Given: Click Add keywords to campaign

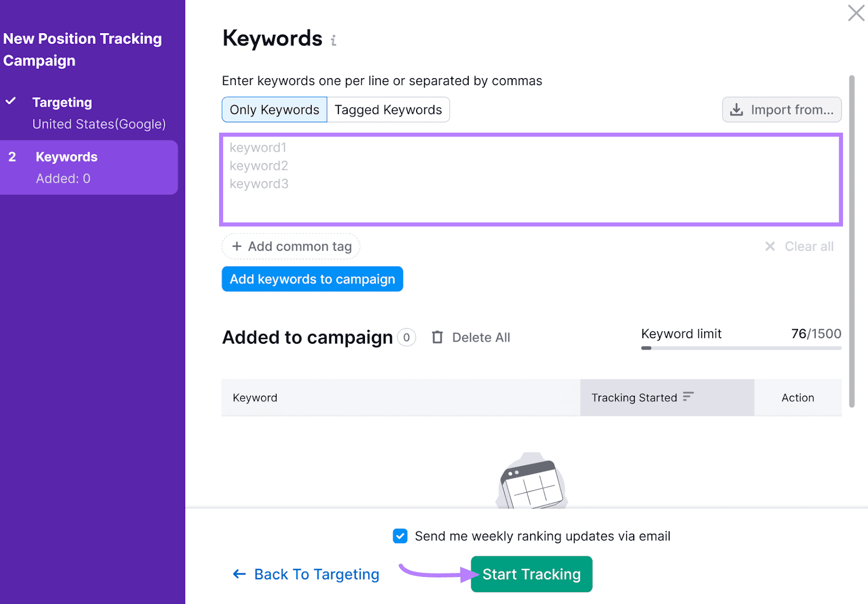Looking at the screenshot, I should pyautogui.click(x=311, y=279).
